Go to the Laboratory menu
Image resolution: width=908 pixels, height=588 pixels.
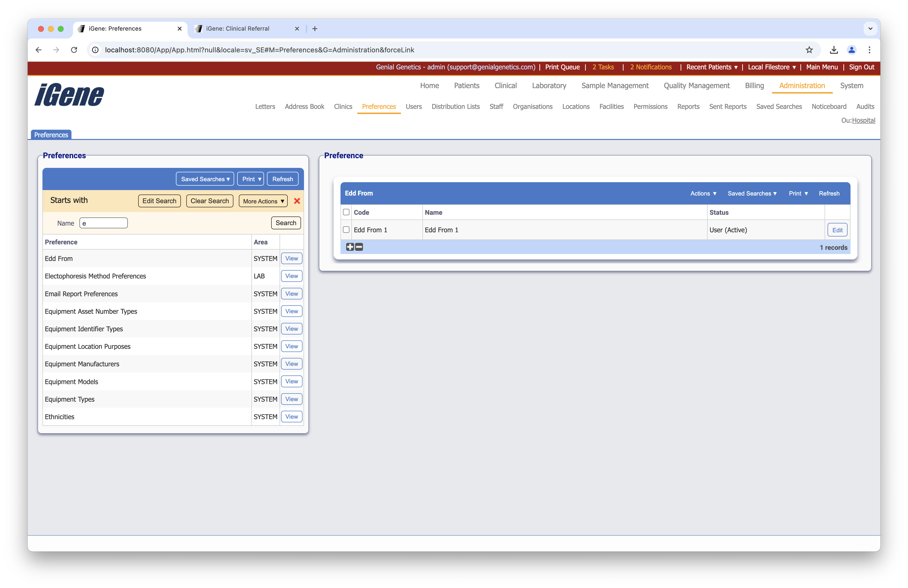(549, 85)
